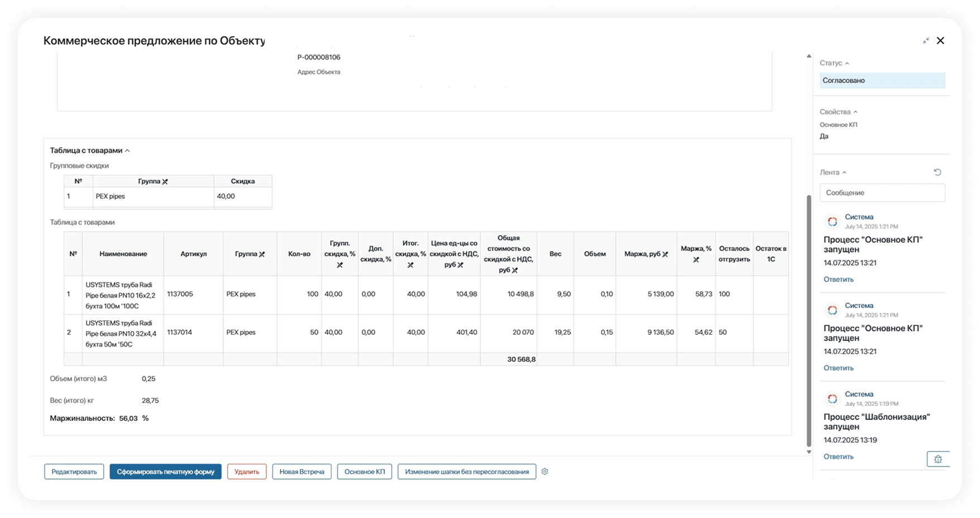Click Ответить under the Шаблонизация process message
The image size is (980, 518).
click(x=838, y=457)
